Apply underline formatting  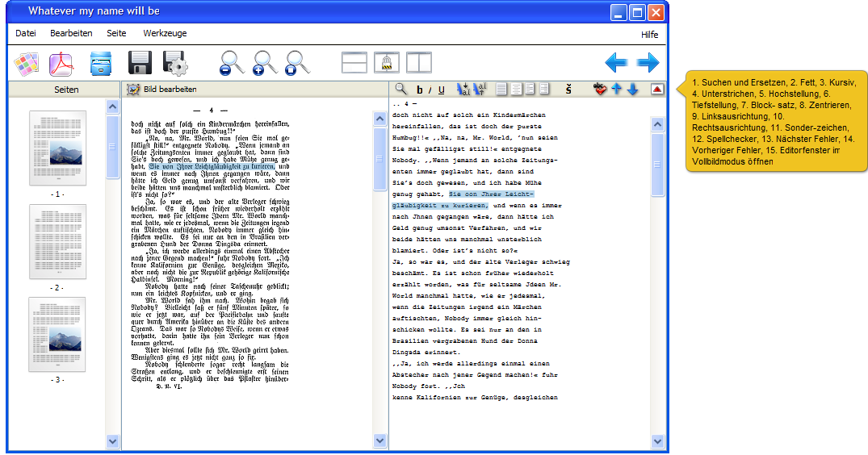(441, 90)
